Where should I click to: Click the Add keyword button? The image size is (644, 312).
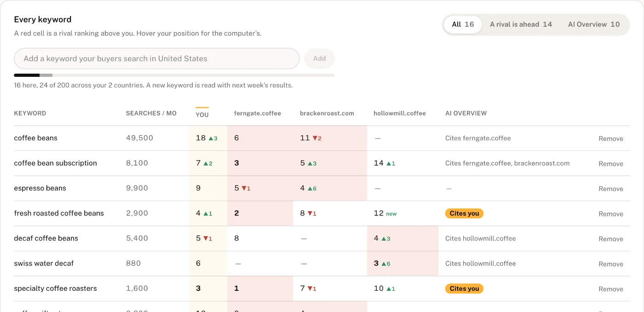coord(319,58)
